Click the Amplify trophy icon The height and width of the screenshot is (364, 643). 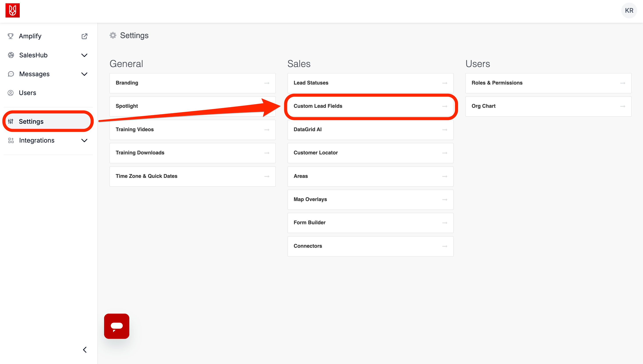point(11,36)
